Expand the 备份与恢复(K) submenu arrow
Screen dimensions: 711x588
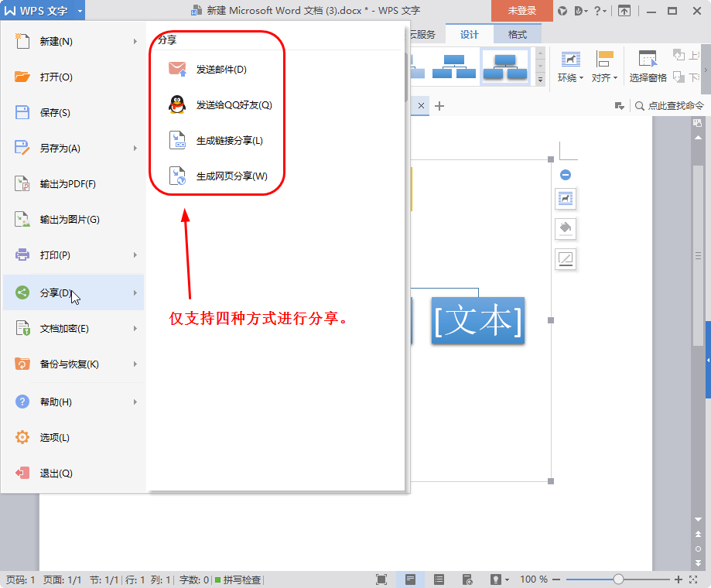point(135,364)
